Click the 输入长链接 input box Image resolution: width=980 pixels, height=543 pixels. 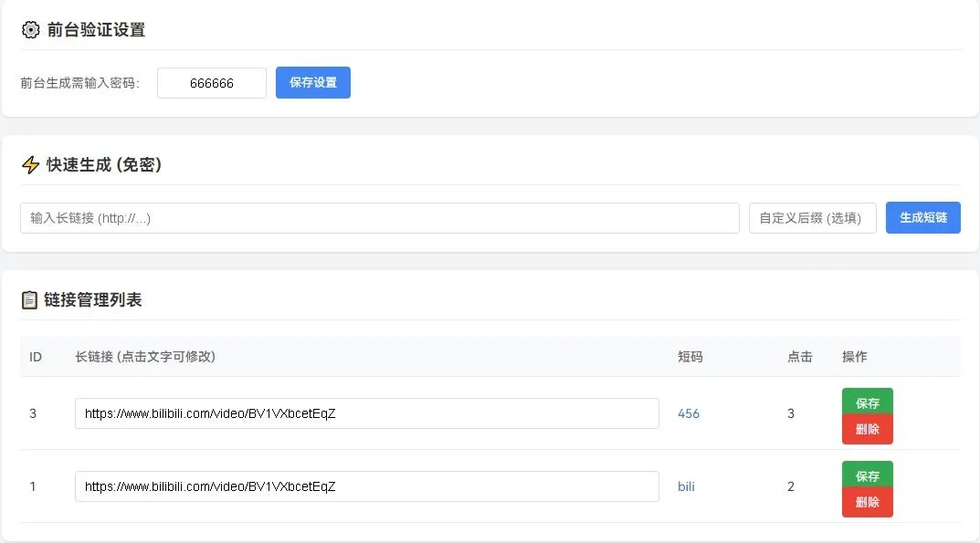tap(379, 218)
